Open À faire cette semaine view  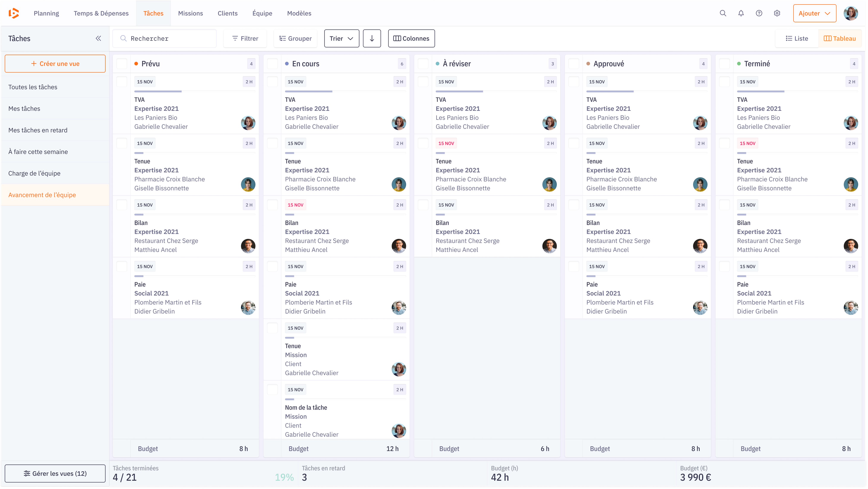(55, 152)
